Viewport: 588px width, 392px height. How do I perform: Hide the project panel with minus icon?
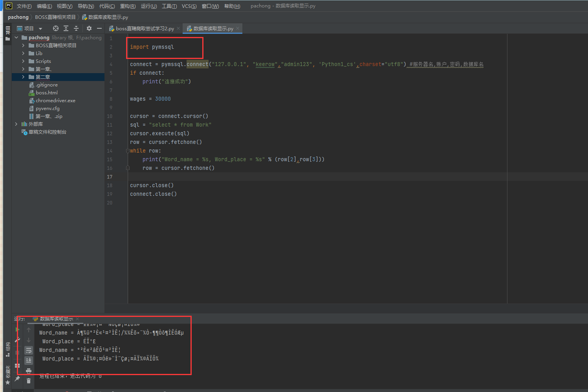pyautogui.click(x=99, y=28)
